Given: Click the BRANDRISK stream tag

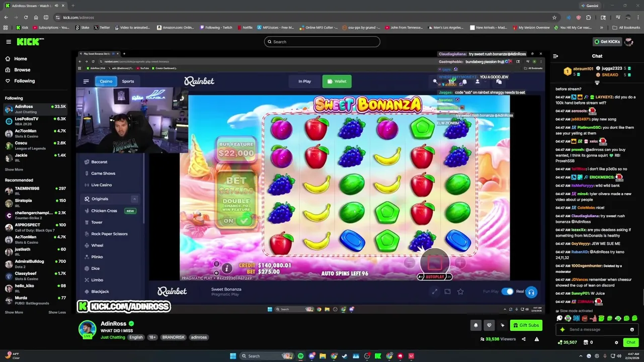Looking at the screenshot, I should click(x=173, y=337).
